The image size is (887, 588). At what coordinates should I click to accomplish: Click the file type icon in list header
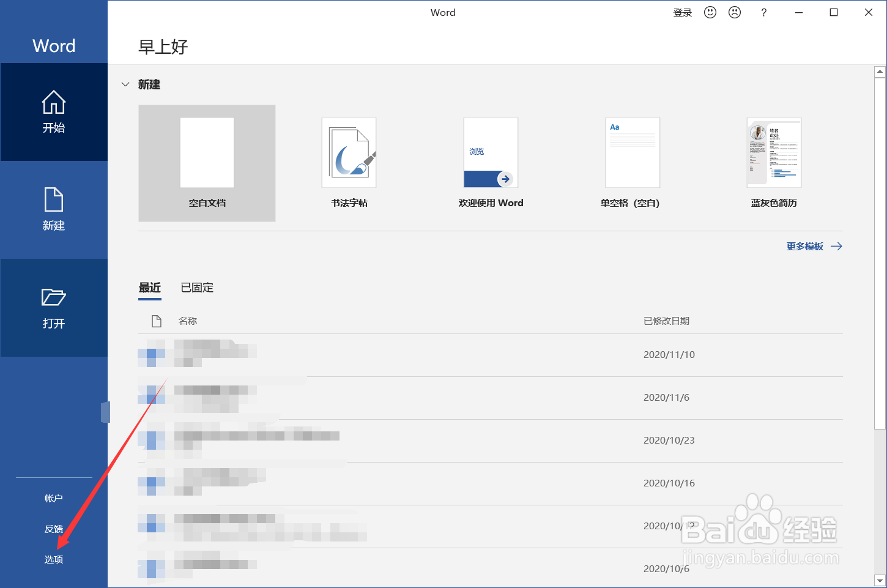157,321
